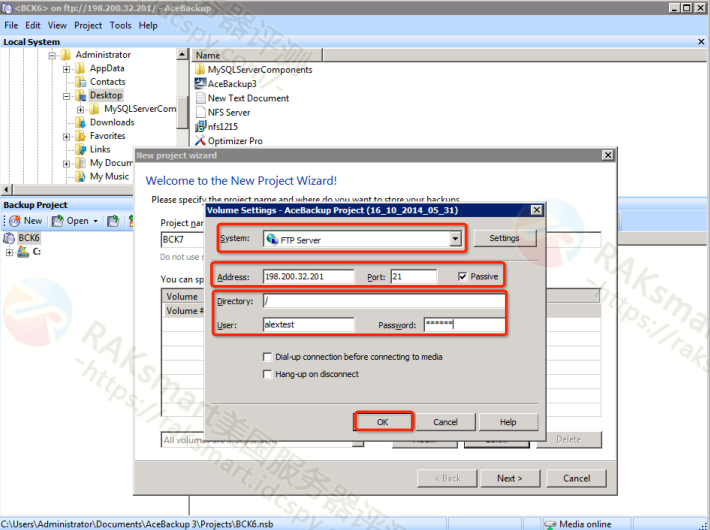
Task: Click the tree scroll up arrow
Action: coord(182,54)
